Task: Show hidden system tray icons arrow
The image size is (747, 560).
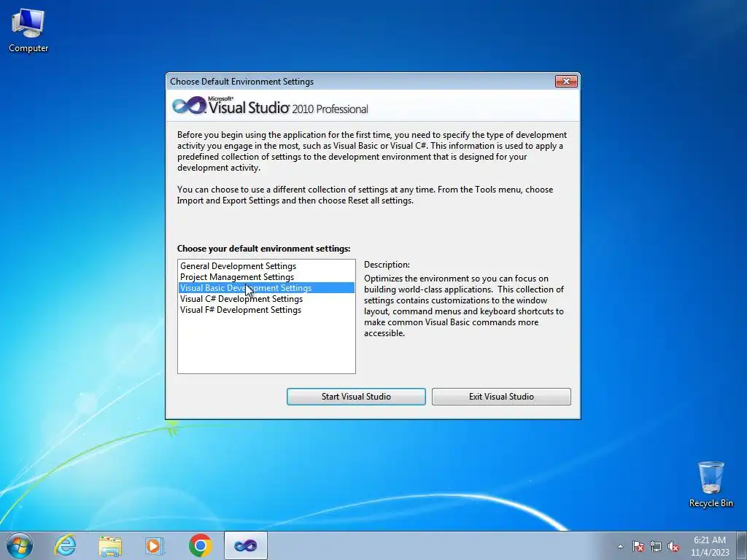Action: pos(620,546)
